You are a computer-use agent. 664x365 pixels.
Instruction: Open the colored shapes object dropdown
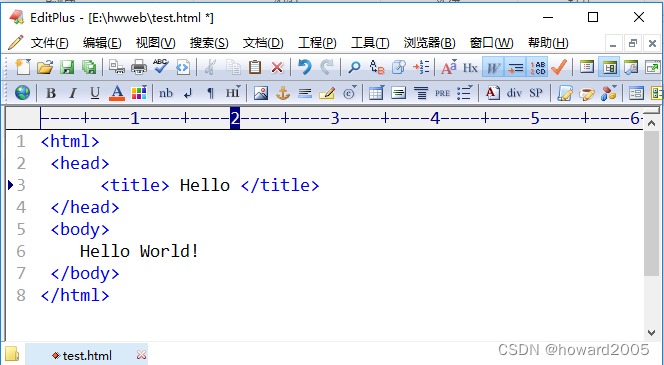pyautogui.click(x=609, y=93)
